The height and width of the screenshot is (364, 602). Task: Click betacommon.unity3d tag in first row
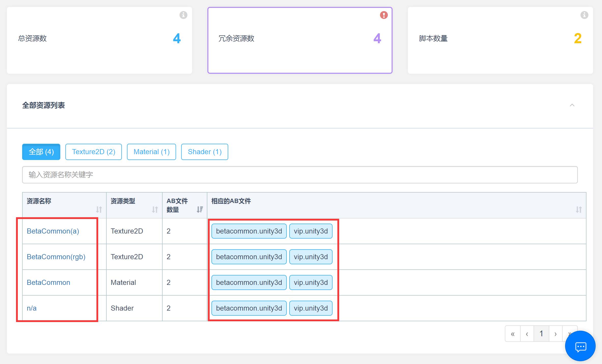pyautogui.click(x=249, y=231)
